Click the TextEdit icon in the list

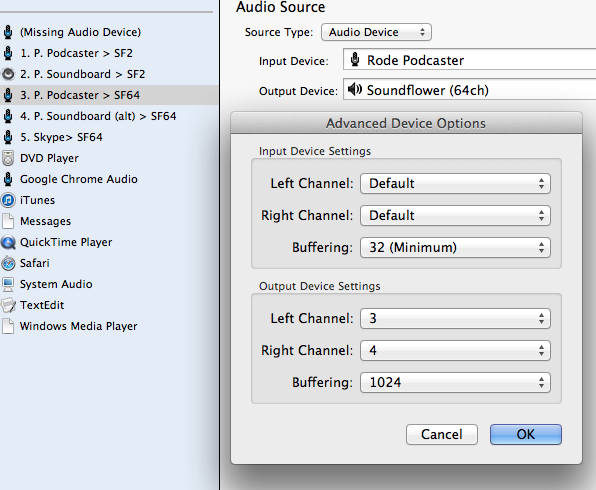[8, 305]
